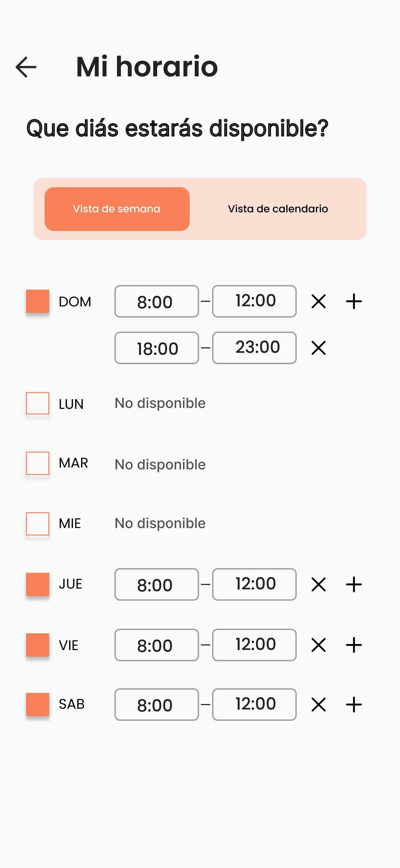Viewport: 400px width, 868px height.
Task: Switch to Vista de calendario tab
Action: point(278,209)
